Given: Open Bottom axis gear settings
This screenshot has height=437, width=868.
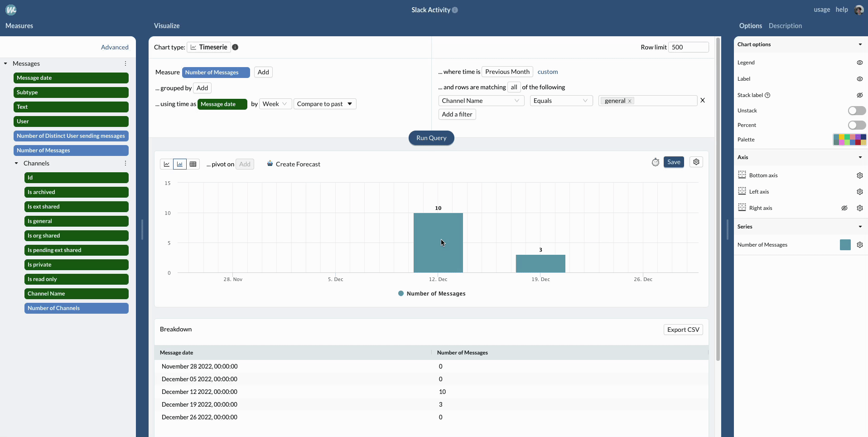Looking at the screenshot, I should (860, 175).
